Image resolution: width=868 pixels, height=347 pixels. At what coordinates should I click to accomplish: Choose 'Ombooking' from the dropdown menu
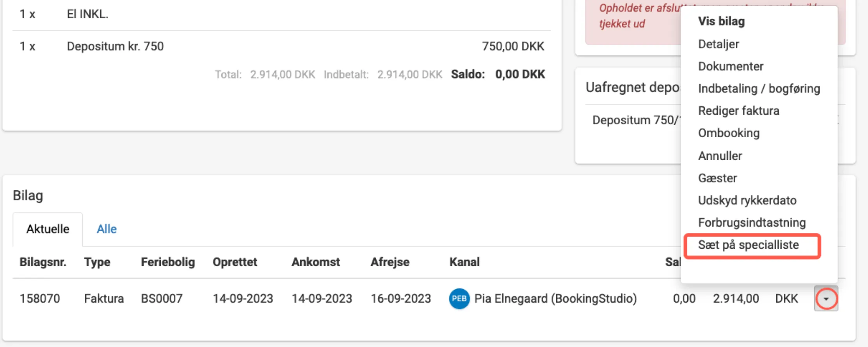[x=729, y=133]
